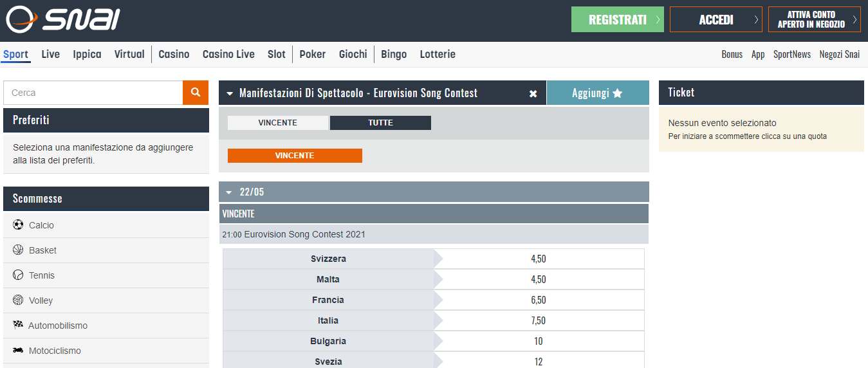Screen dimensions: 868x368
Task: Click the Motociclismo motorbike icon
Action: (x=17, y=351)
